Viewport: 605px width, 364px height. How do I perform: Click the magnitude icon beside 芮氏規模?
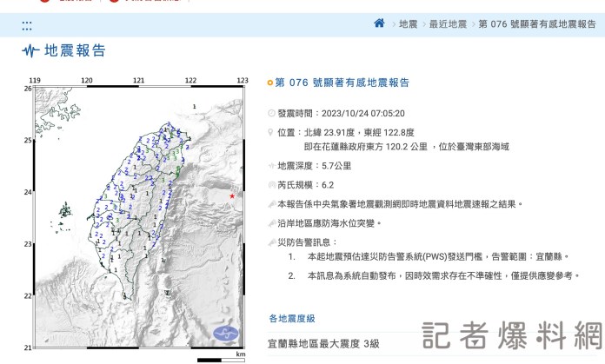coord(271,185)
